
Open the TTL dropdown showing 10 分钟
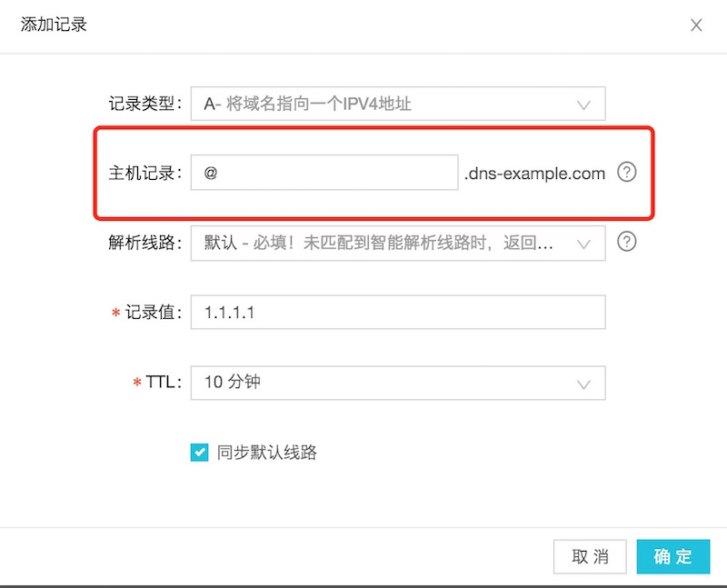click(382, 383)
